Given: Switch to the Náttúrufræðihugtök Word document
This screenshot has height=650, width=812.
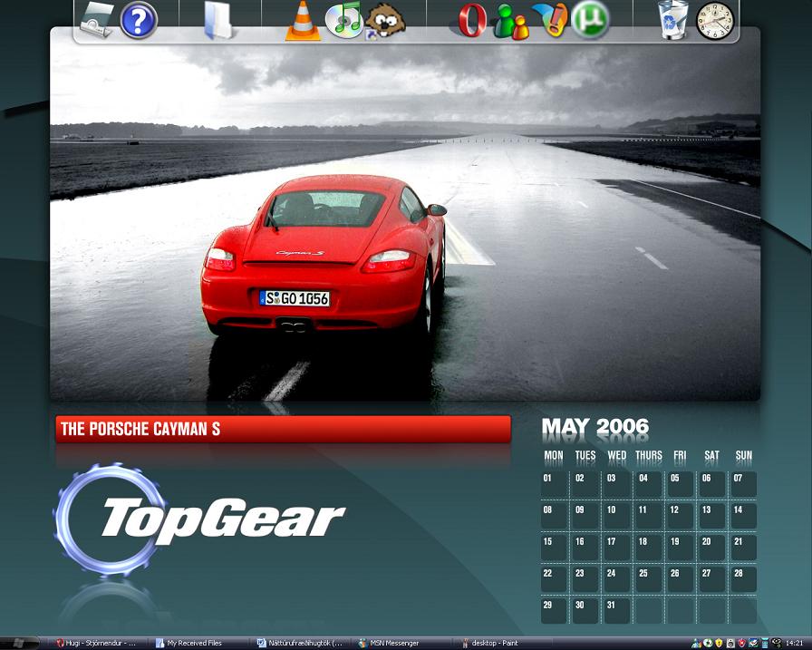Looking at the screenshot, I should pyautogui.click(x=300, y=643).
